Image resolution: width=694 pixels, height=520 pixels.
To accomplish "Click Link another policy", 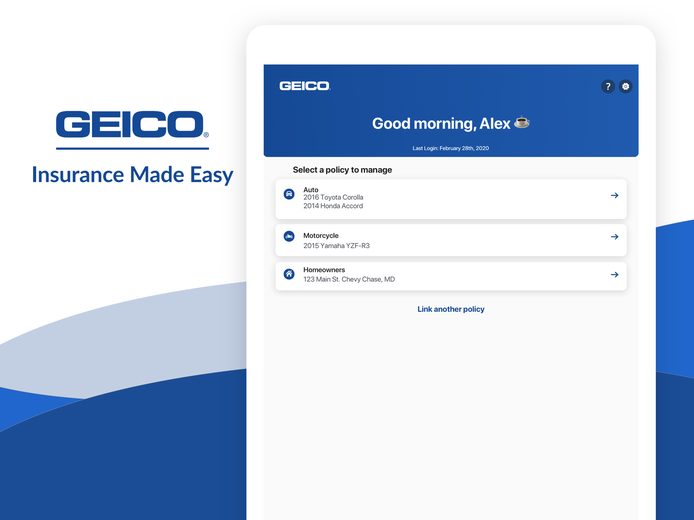I will (451, 309).
